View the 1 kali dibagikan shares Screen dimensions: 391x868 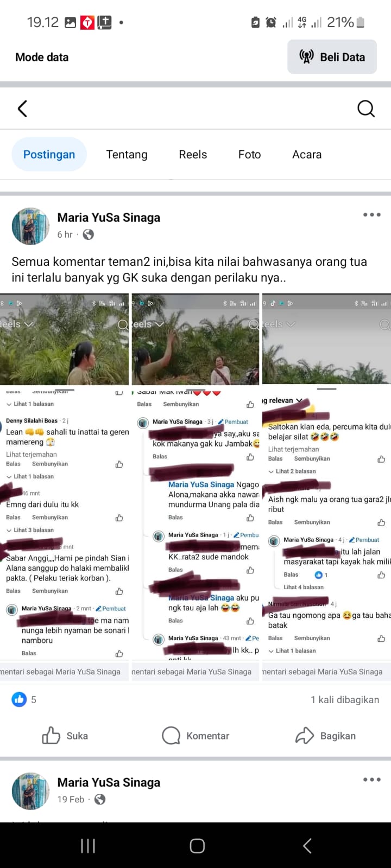click(345, 699)
